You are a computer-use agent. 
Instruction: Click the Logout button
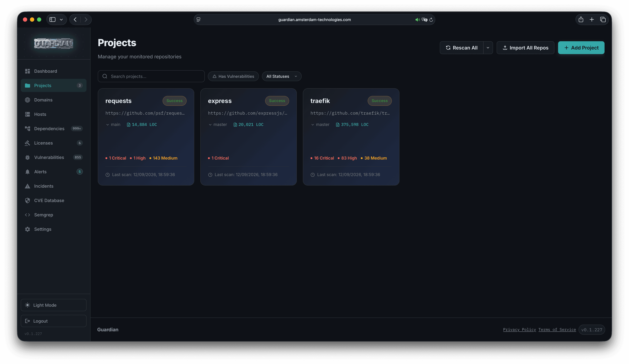click(53, 321)
